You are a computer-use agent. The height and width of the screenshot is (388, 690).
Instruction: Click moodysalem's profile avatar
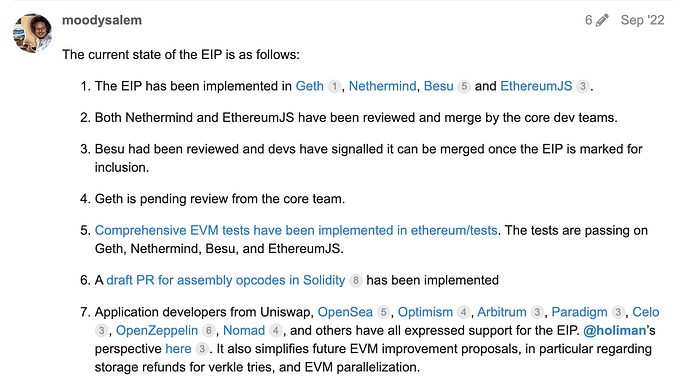tap(33, 33)
